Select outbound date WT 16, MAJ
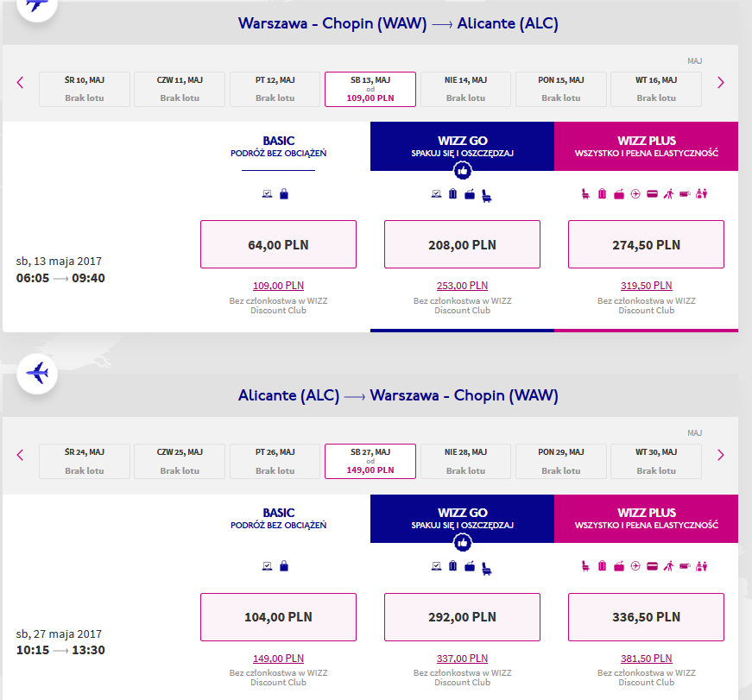This screenshot has width=752, height=700. tap(656, 89)
